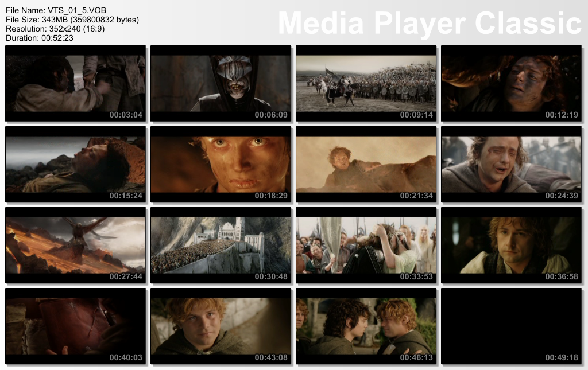Click the 00:30:48 timestamp label
The height and width of the screenshot is (370, 588).
tap(271, 276)
